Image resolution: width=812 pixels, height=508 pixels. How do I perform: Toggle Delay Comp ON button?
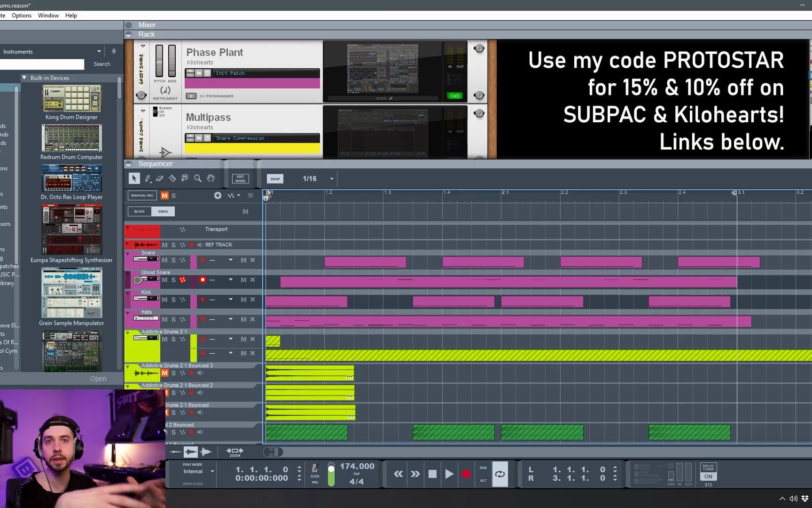708,476
